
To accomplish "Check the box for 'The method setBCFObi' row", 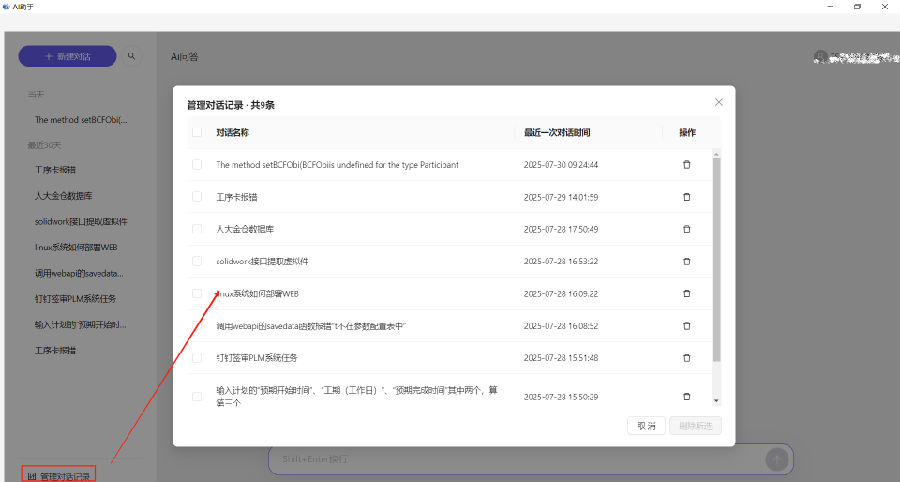I will [197, 165].
